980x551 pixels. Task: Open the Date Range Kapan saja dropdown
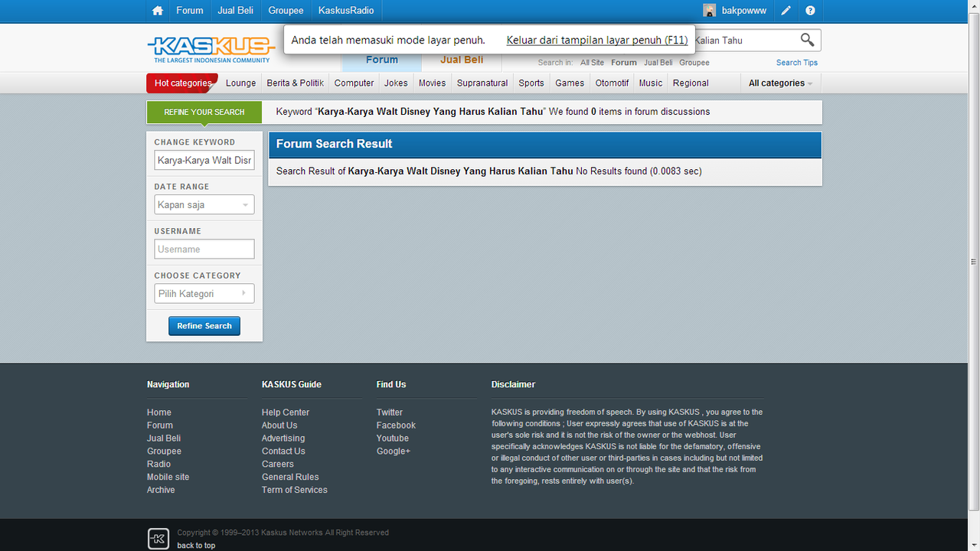tap(204, 205)
